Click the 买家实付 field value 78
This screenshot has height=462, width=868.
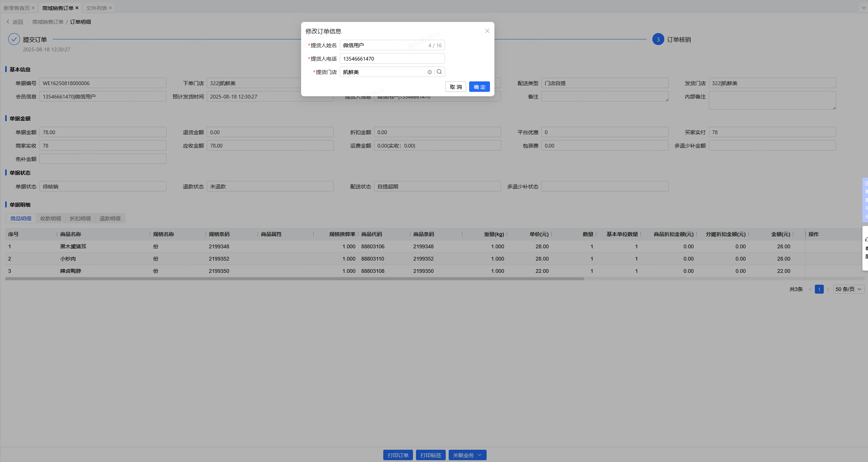772,132
